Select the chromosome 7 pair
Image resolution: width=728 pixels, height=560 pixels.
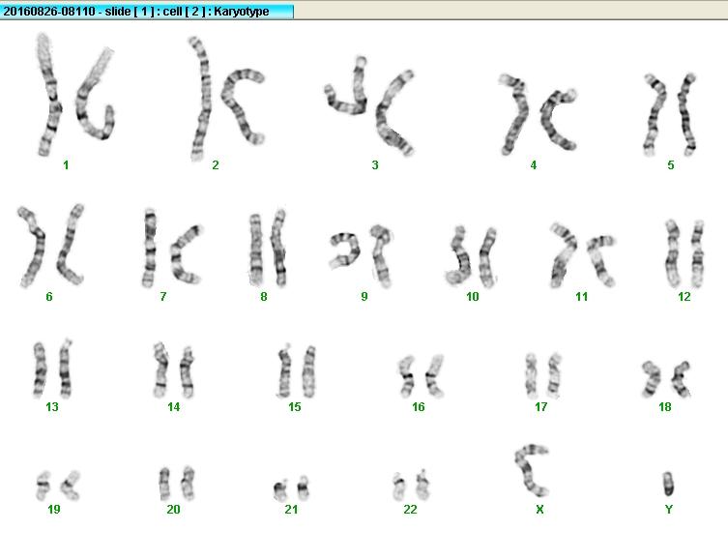[172, 249]
